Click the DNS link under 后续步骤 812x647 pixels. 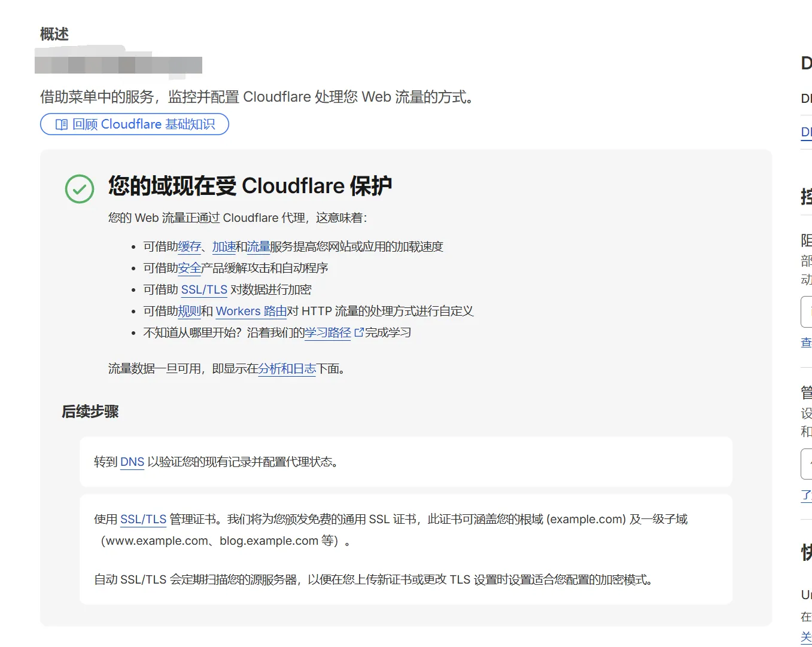(132, 462)
